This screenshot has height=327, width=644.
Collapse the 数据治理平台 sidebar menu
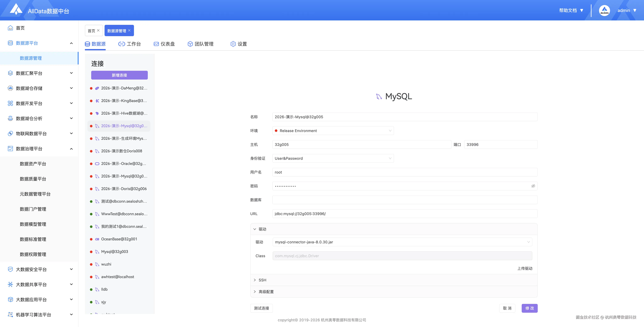point(71,149)
